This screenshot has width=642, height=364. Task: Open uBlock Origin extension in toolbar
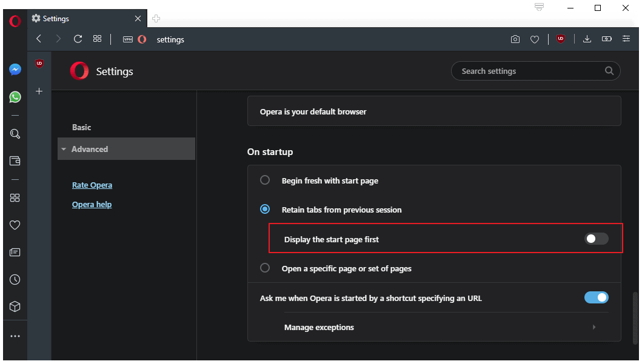point(561,39)
